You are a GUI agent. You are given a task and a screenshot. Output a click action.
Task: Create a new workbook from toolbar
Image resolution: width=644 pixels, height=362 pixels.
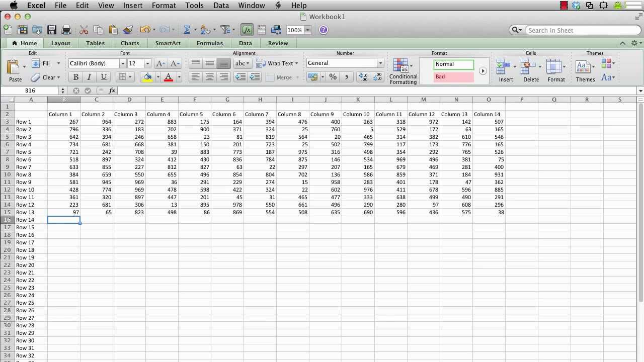8,30
